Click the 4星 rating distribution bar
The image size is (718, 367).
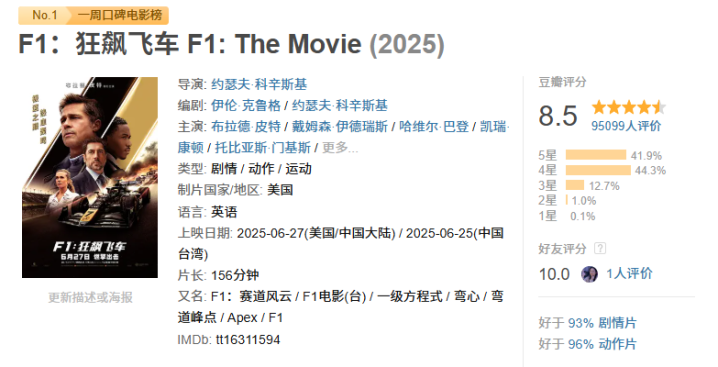pyautogui.click(x=598, y=170)
